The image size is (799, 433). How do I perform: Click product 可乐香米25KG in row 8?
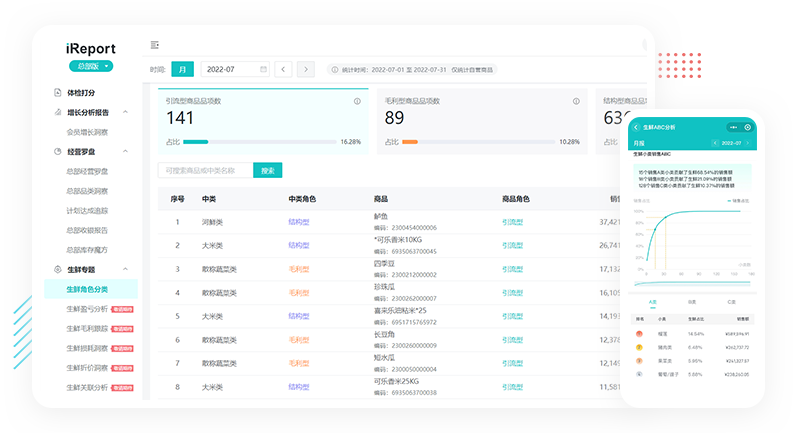(x=396, y=381)
